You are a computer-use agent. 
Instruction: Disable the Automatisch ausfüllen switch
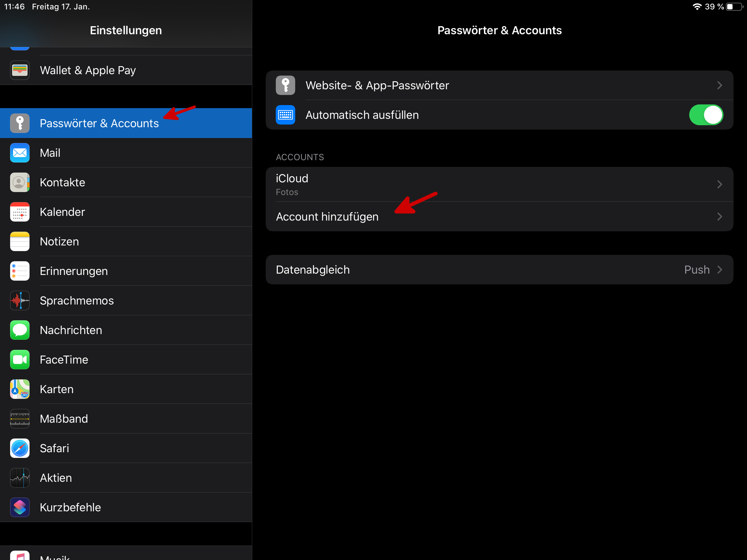point(705,115)
